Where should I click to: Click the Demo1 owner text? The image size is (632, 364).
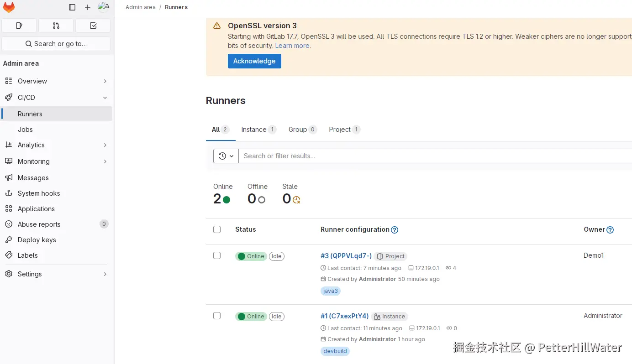pyautogui.click(x=594, y=255)
